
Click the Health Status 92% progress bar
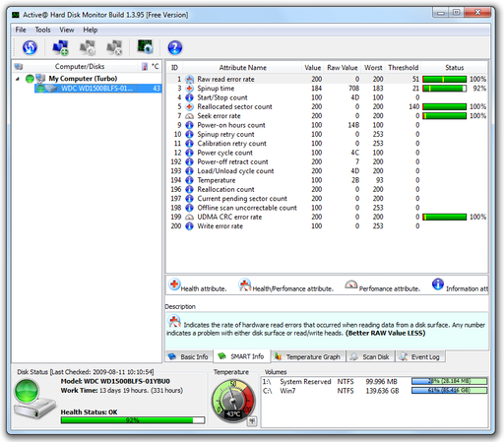(133, 420)
